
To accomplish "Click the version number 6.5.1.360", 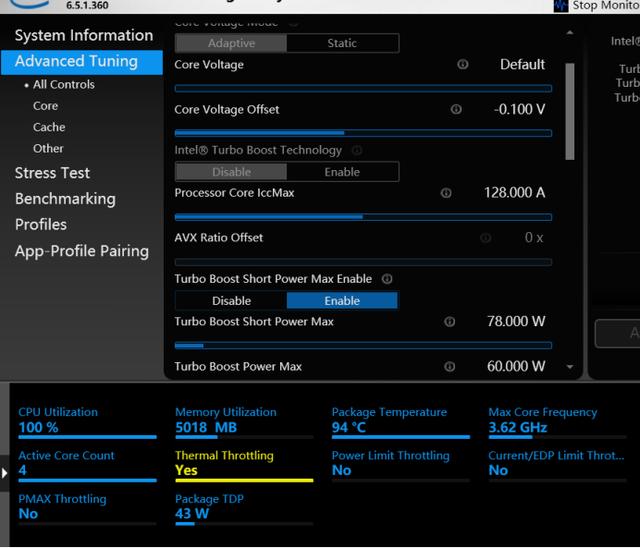I will point(87,5).
